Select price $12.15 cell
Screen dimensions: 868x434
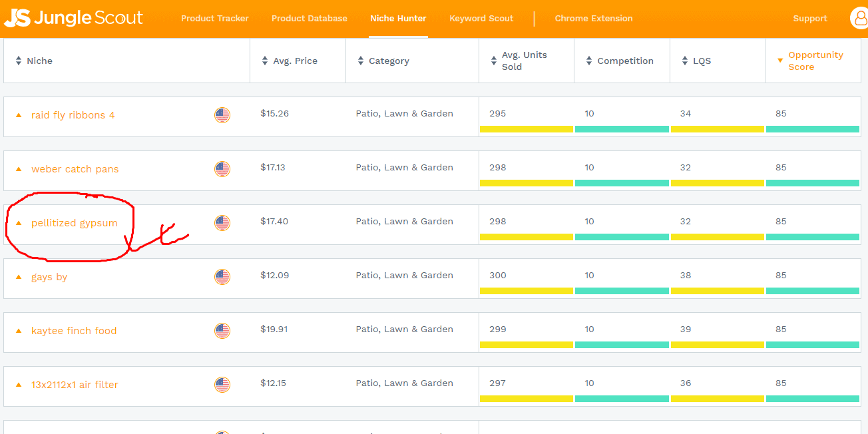[274, 383]
